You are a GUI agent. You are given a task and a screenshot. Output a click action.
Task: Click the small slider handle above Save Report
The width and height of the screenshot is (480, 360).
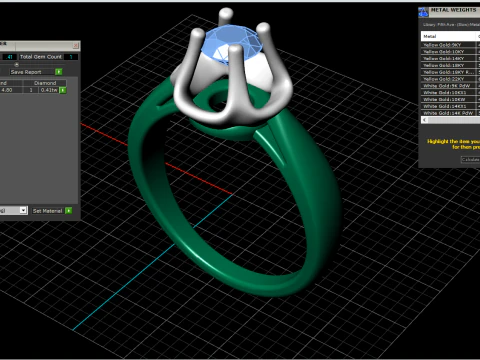16,64
